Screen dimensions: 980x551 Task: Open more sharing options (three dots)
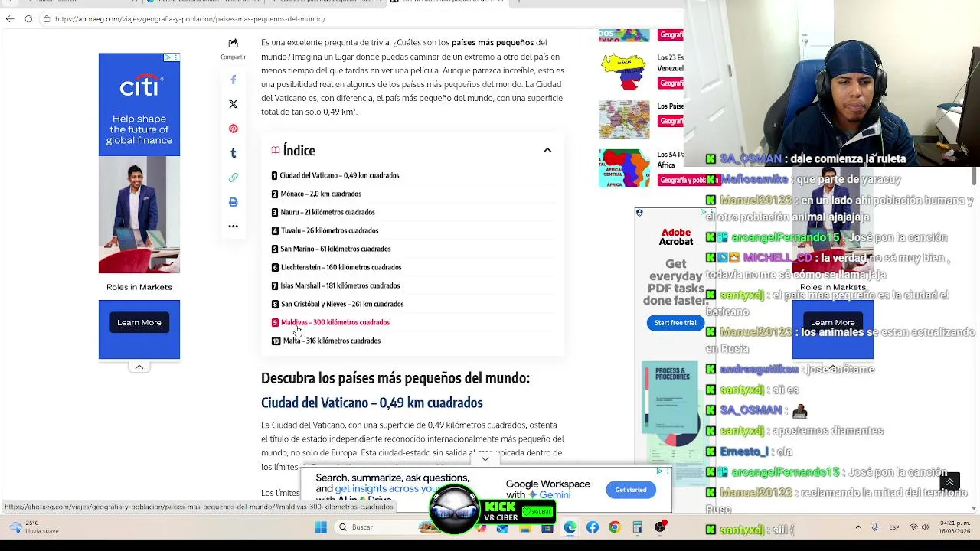pos(234,227)
